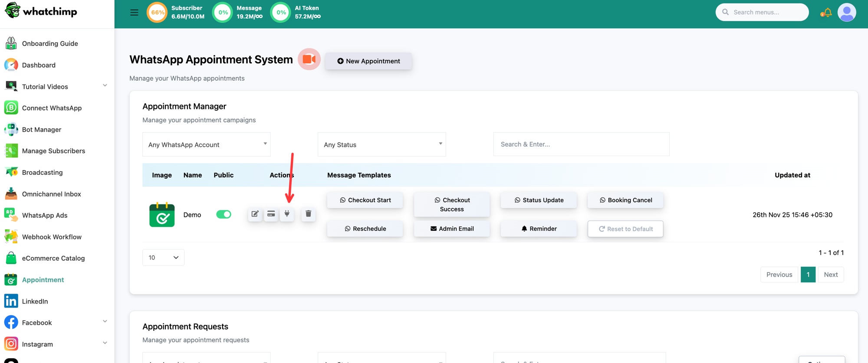Focus the Search menus field
868x363 pixels.
pyautogui.click(x=762, y=12)
